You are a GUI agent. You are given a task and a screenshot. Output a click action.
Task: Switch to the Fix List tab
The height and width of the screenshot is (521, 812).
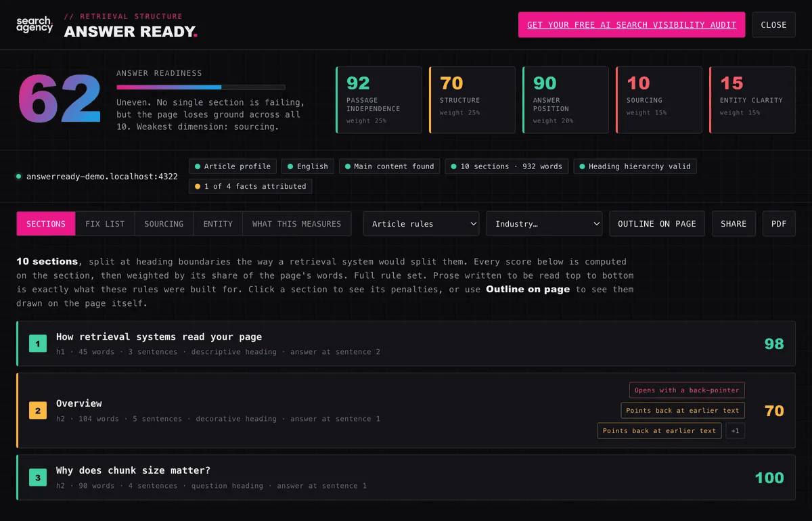click(x=105, y=224)
